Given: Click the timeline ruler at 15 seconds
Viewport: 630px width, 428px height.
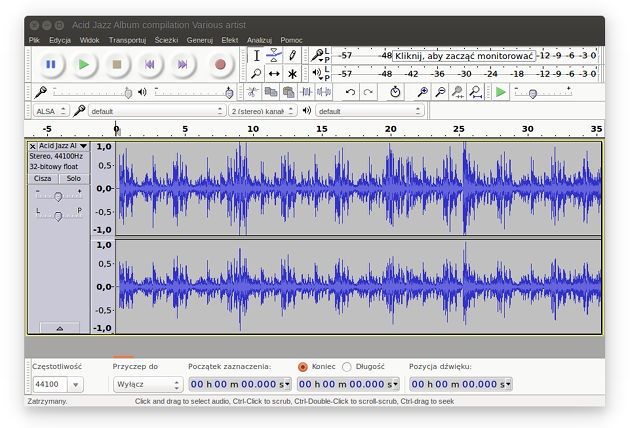Looking at the screenshot, I should [321, 129].
